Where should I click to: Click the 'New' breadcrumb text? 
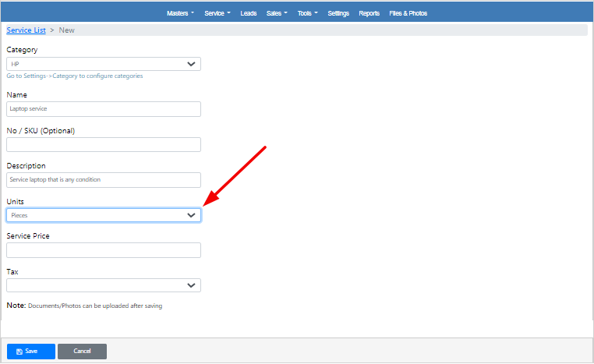click(x=67, y=30)
